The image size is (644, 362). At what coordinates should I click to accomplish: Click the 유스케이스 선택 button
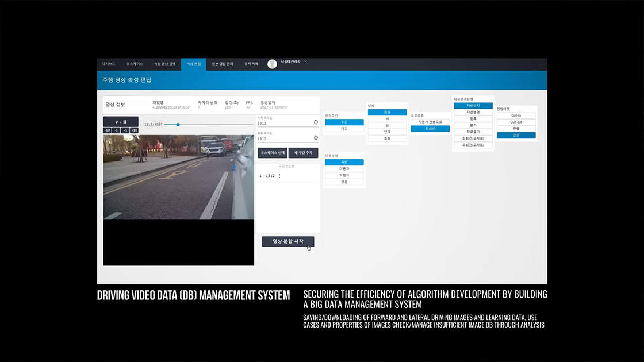coord(273,153)
